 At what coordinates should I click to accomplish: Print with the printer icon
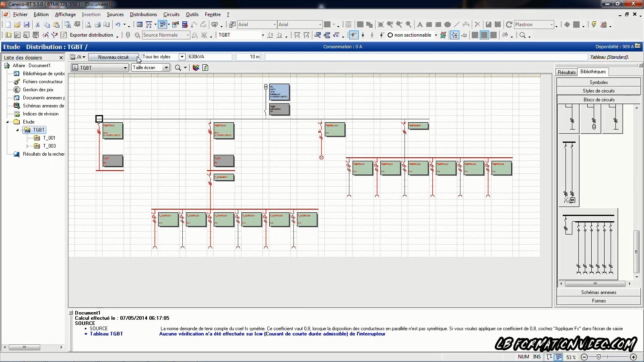pyautogui.click(x=97, y=25)
